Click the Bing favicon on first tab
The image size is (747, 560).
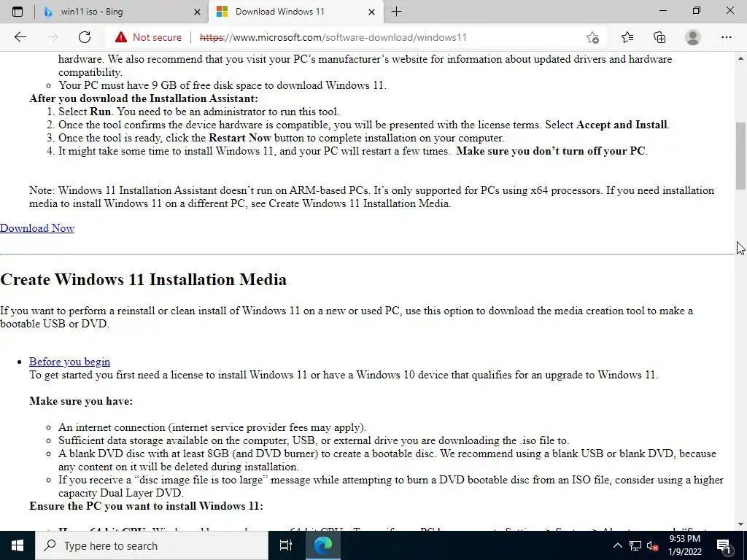click(47, 12)
